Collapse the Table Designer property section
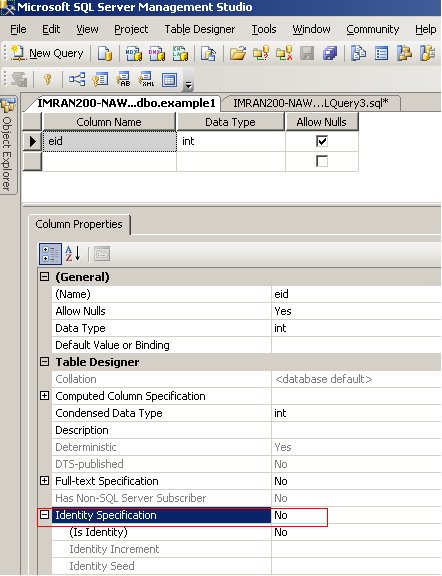This screenshot has height=576, width=442. pos(44,362)
